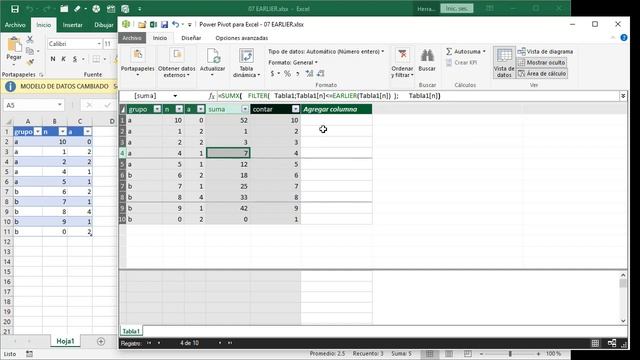Select Page Break Preview in Excel status bar
This screenshot has height=360, width=640.
[x=468, y=354]
